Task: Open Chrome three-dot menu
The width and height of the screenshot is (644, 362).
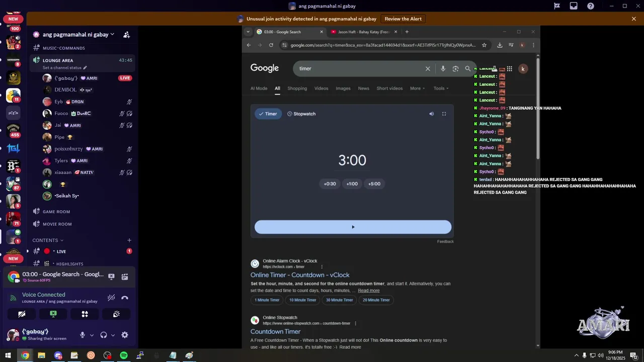Action: tap(533, 45)
